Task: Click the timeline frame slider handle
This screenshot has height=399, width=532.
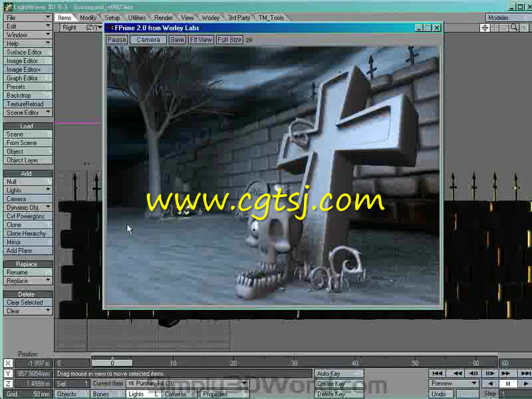Action: [x=112, y=363]
